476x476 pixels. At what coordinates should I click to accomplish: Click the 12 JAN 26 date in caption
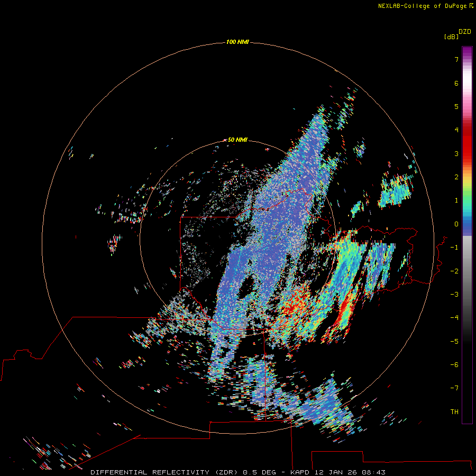click(335, 472)
